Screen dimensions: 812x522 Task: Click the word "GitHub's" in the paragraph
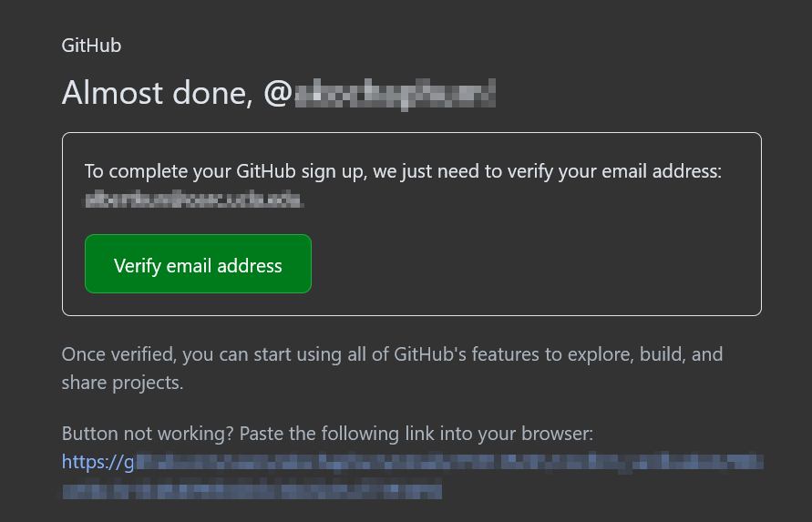tap(430, 353)
